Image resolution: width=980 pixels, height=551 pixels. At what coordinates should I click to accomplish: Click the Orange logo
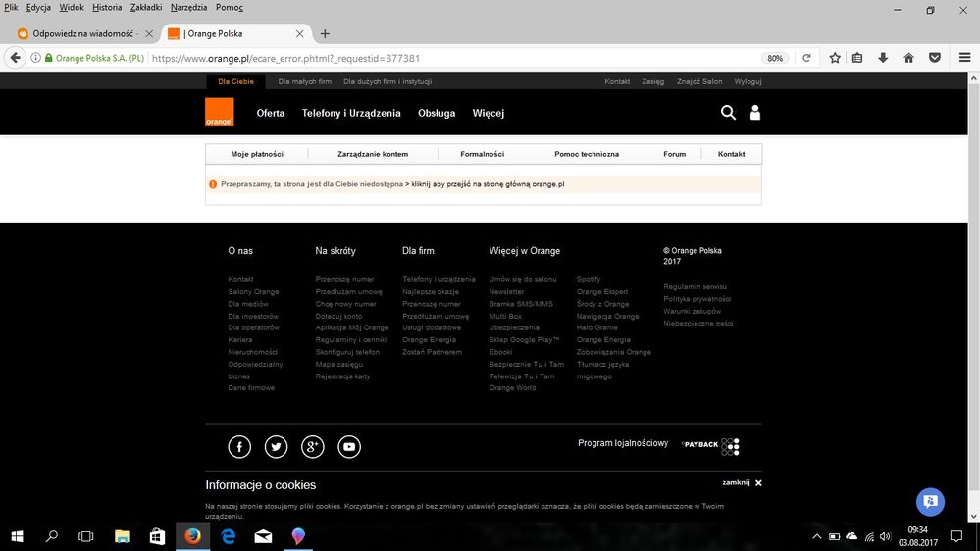point(219,113)
